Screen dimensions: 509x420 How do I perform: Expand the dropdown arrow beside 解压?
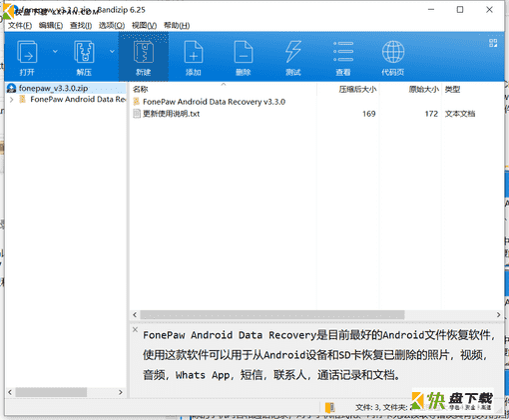tap(112, 51)
